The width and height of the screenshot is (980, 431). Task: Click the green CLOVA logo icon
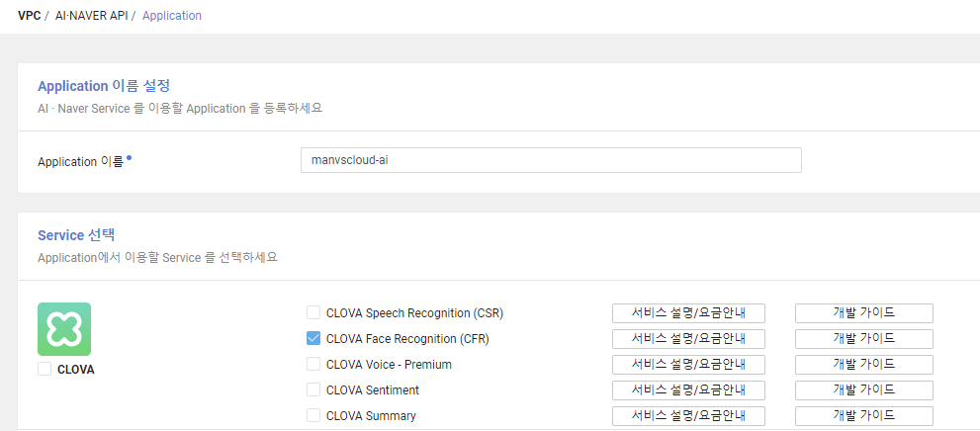64,329
